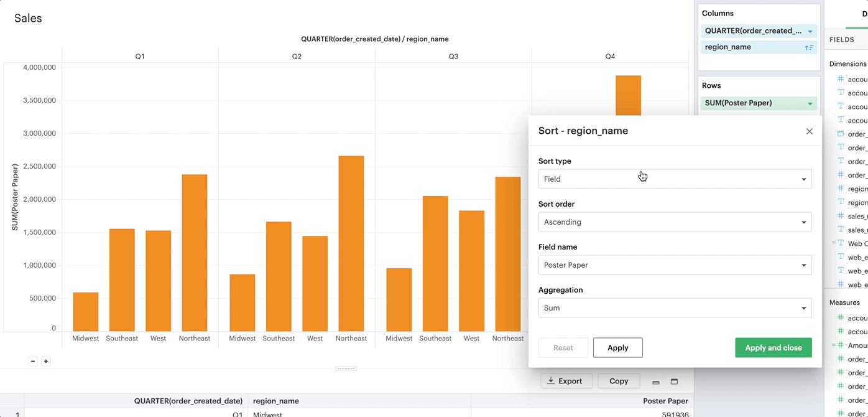Open the Sort type dropdown
868x417 pixels.
675,179
